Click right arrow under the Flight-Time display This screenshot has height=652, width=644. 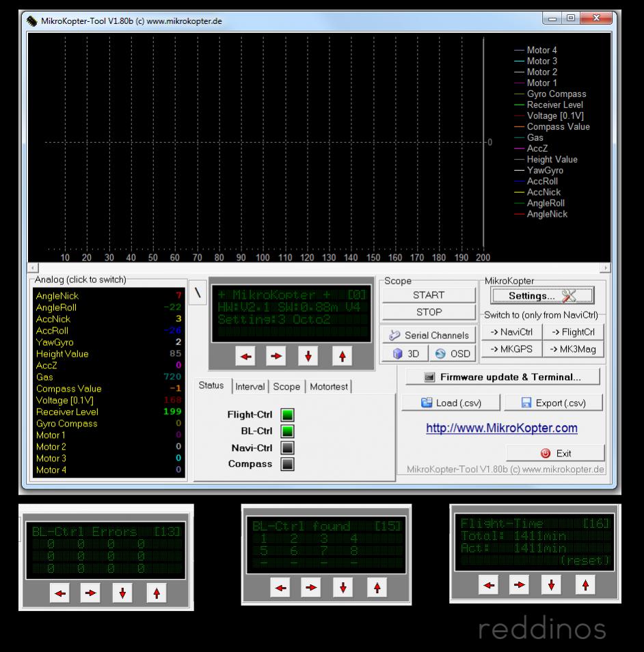point(520,584)
